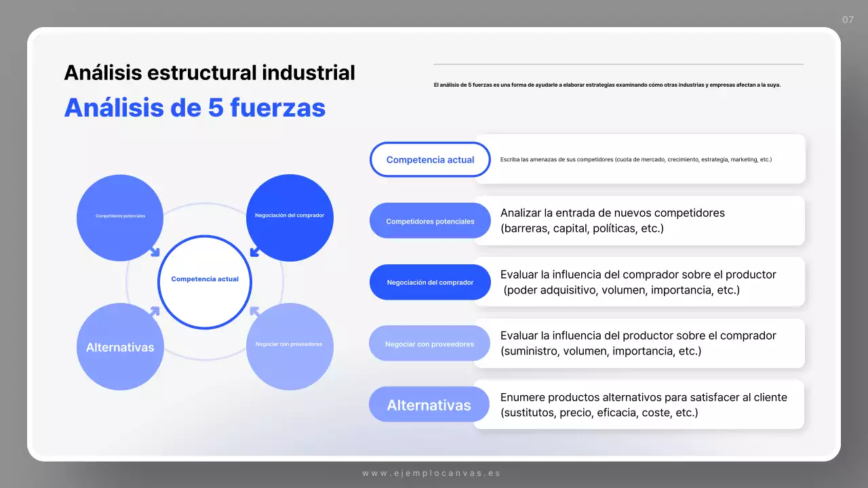Click the central Competencia actual white circle
Viewport: 868px width, 488px height.
tap(204, 281)
